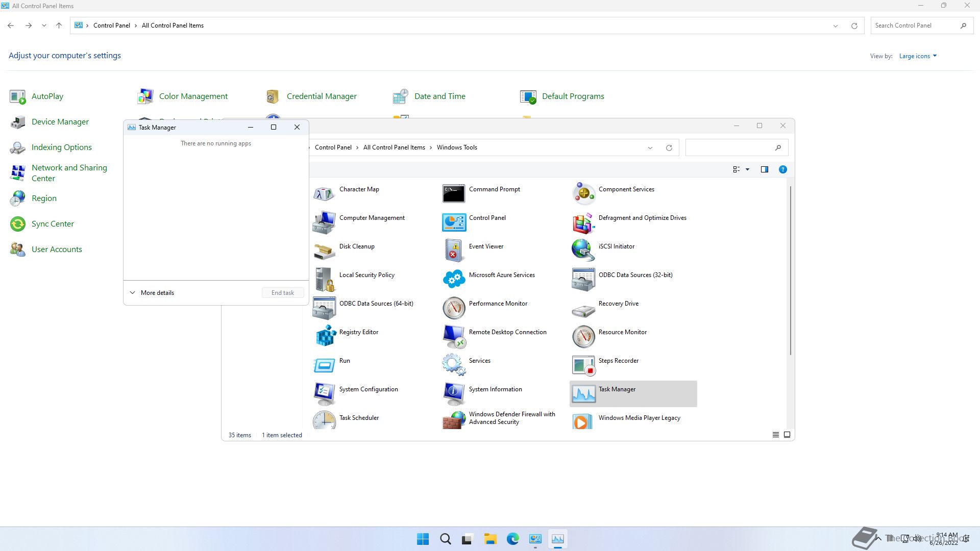Open the ODBC Data Sources (32-bit) icon
Image resolution: width=980 pixels, height=551 pixels.
(x=583, y=279)
